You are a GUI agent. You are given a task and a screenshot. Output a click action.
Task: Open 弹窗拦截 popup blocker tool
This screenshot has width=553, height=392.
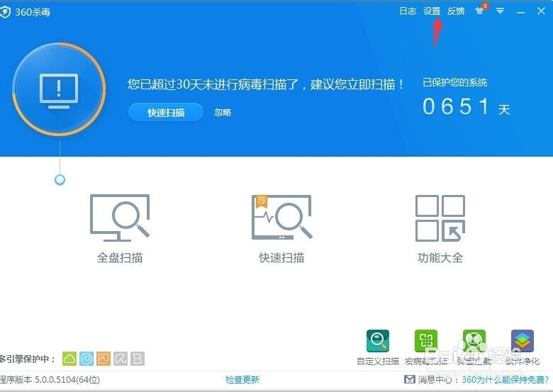[x=474, y=347]
